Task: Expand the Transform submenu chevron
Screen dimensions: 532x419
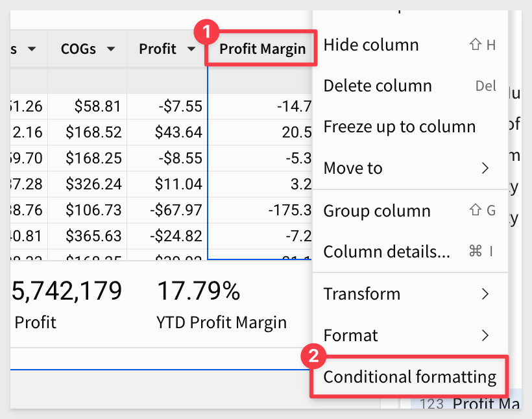Action: coord(485,294)
